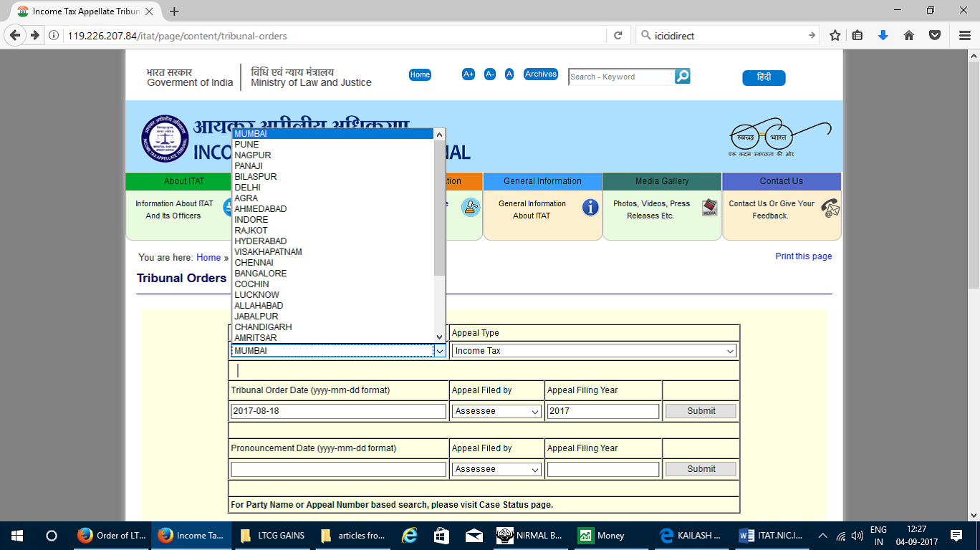The width and height of the screenshot is (980, 550).
Task: Click the General Information info icon
Action: click(x=590, y=208)
